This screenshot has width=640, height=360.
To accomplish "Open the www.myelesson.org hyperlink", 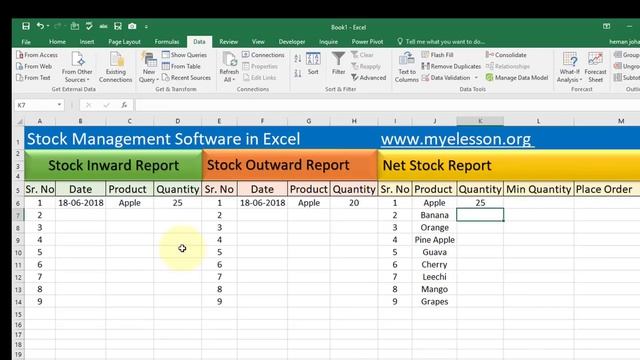I will 457,139.
